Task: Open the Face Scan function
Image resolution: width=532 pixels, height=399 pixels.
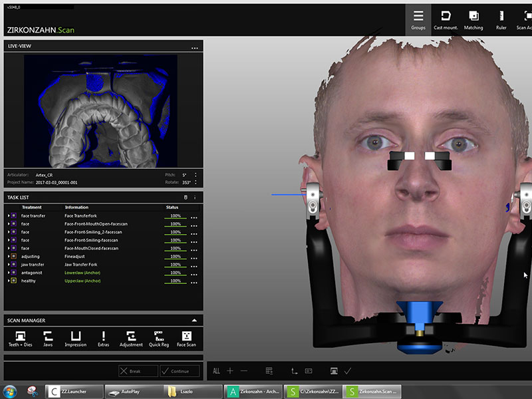Action: click(x=186, y=338)
